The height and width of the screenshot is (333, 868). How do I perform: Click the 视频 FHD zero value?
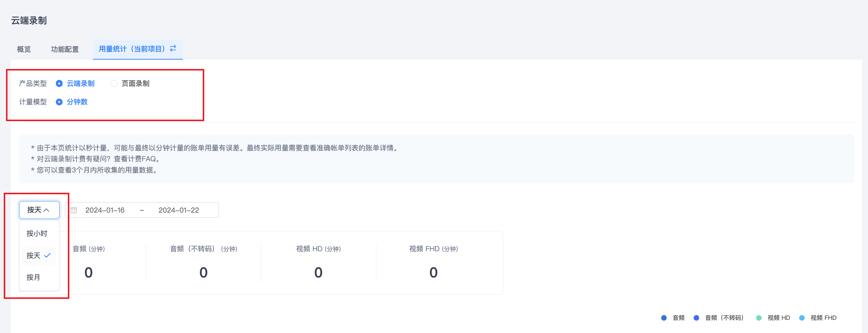(x=434, y=273)
